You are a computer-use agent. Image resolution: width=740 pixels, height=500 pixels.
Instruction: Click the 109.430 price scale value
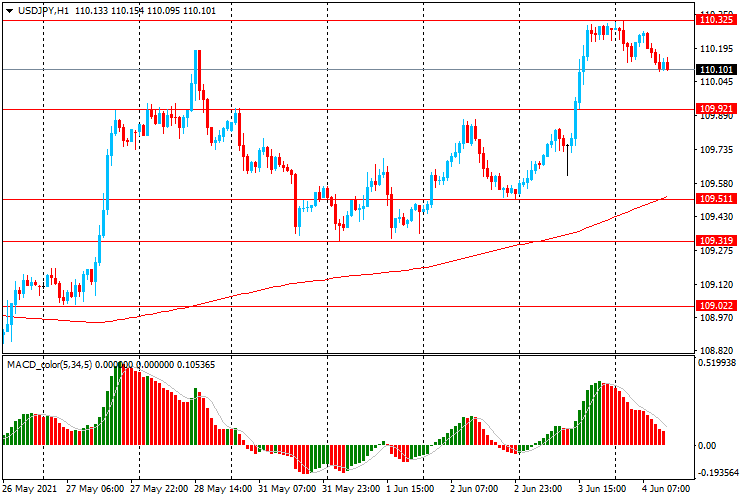pyautogui.click(x=716, y=217)
